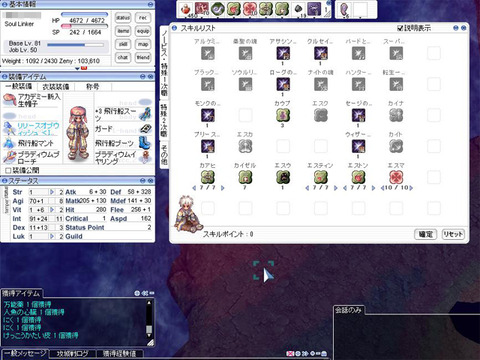Click the 確定 confirm button
The width and height of the screenshot is (480, 360).
click(x=426, y=234)
